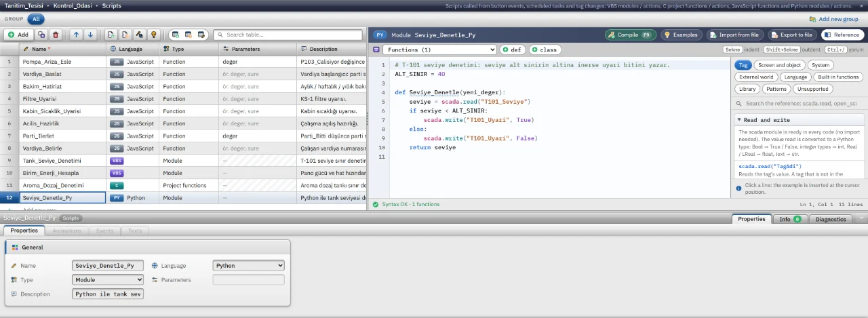Click the reference search field

798,104
